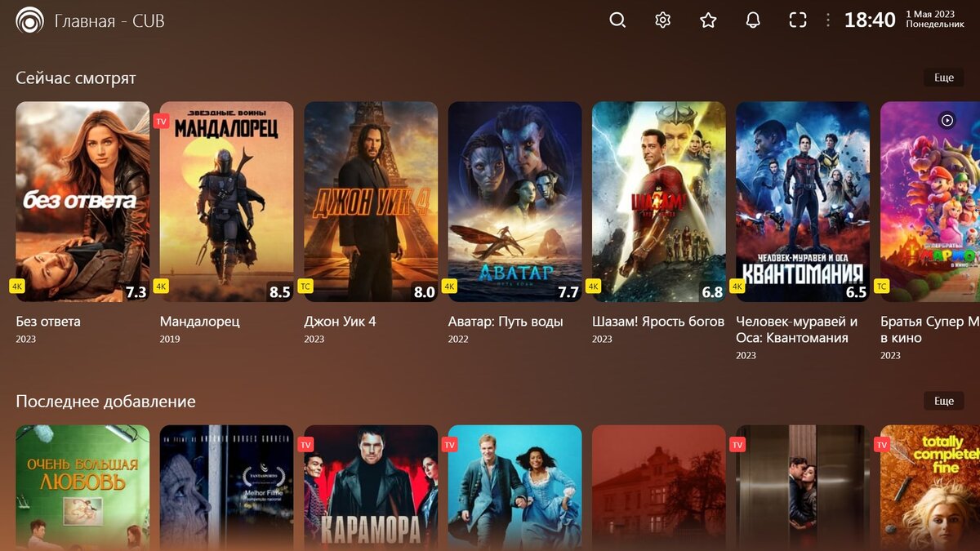The image size is (980, 551).
Task: Click the 4K badge on Аватар poster
Action: tap(449, 287)
